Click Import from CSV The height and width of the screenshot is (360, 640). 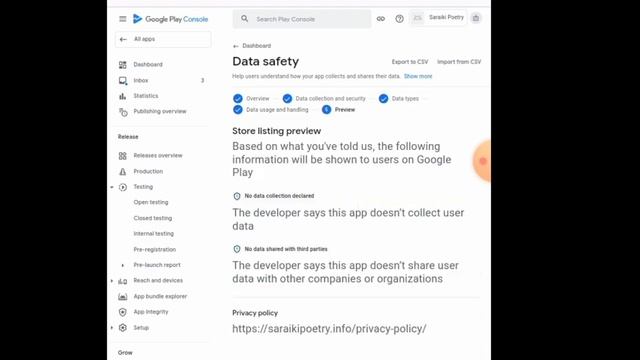(459, 62)
